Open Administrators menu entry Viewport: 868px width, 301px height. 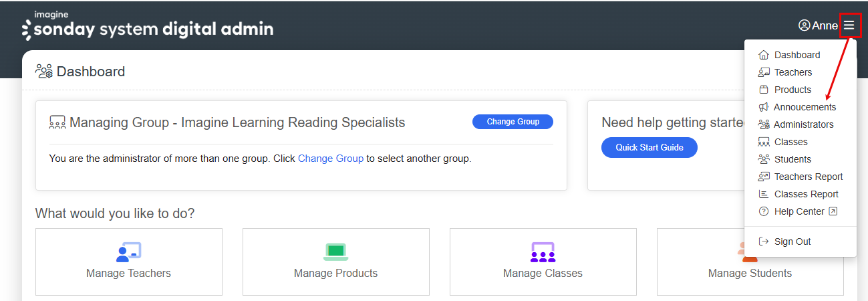coord(803,124)
